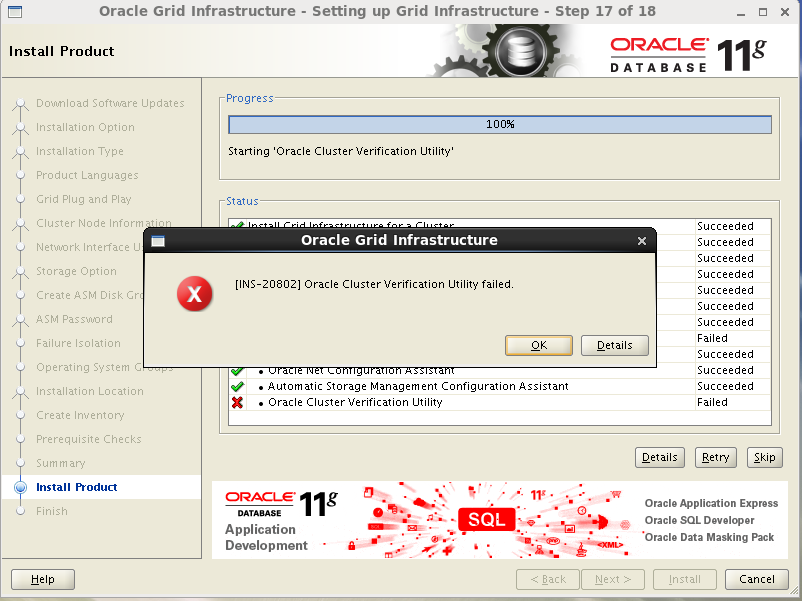Click the Starting Oracle Cluster Verification Utility text
The height and width of the screenshot is (601, 802).
pyautogui.click(x=341, y=151)
